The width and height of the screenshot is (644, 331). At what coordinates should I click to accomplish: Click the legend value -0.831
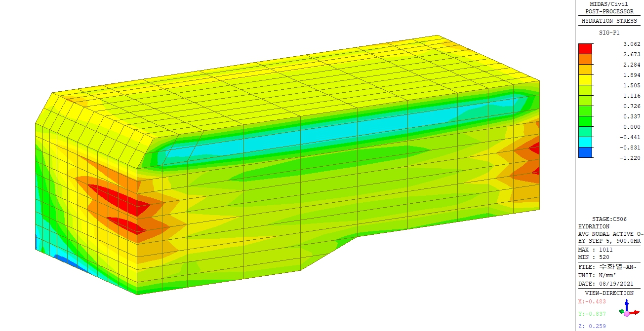click(x=630, y=147)
